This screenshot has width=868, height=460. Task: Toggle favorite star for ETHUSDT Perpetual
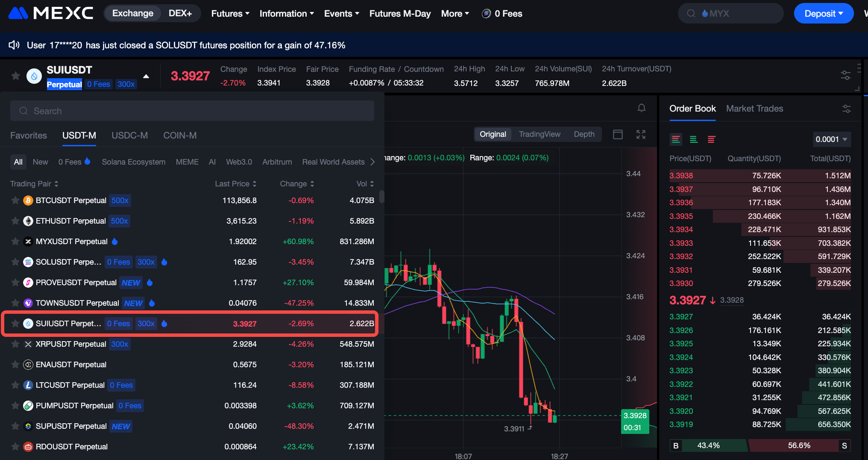[15, 221]
